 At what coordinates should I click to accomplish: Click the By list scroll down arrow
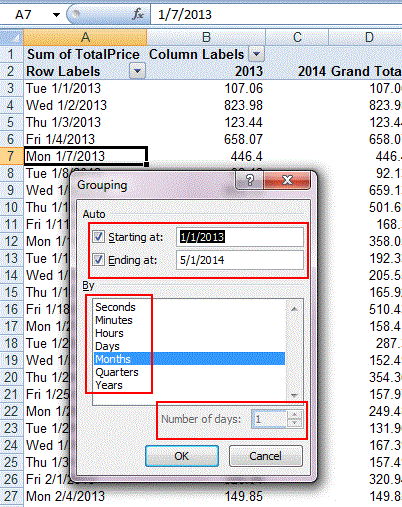click(294, 395)
